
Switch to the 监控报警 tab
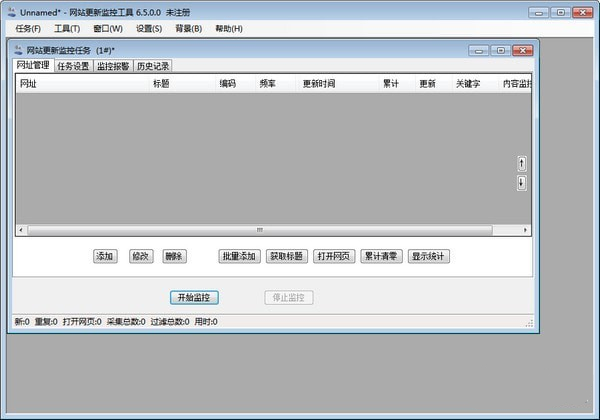[113, 66]
